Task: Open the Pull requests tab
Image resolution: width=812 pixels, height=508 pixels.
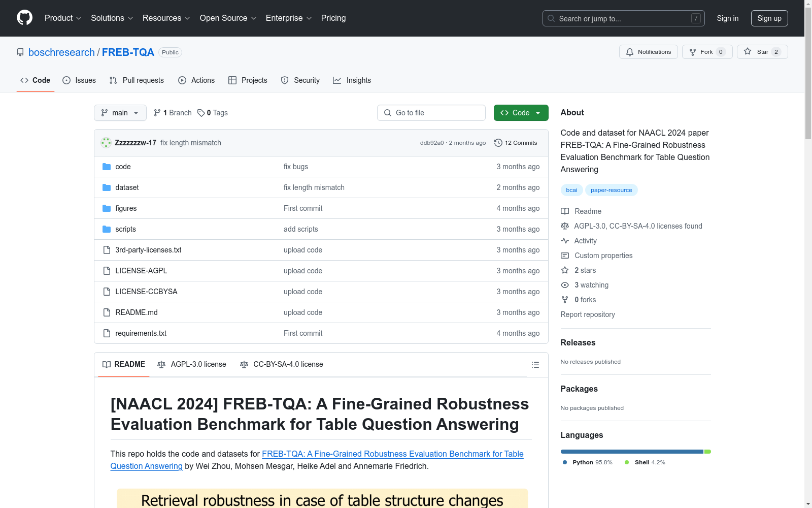Action: click(137, 80)
